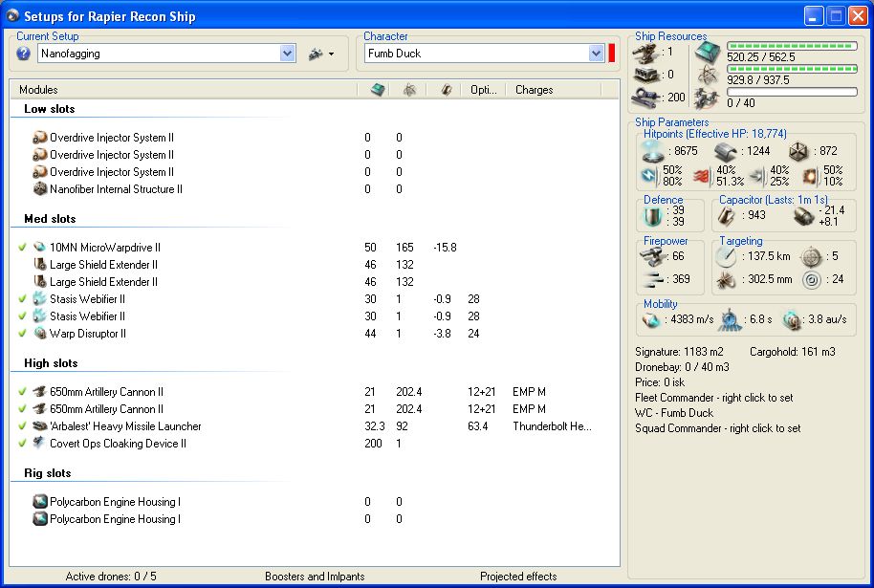Click the CPU column header icon
Image resolution: width=874 pixels, height=588 pixels.
point(378,90)
